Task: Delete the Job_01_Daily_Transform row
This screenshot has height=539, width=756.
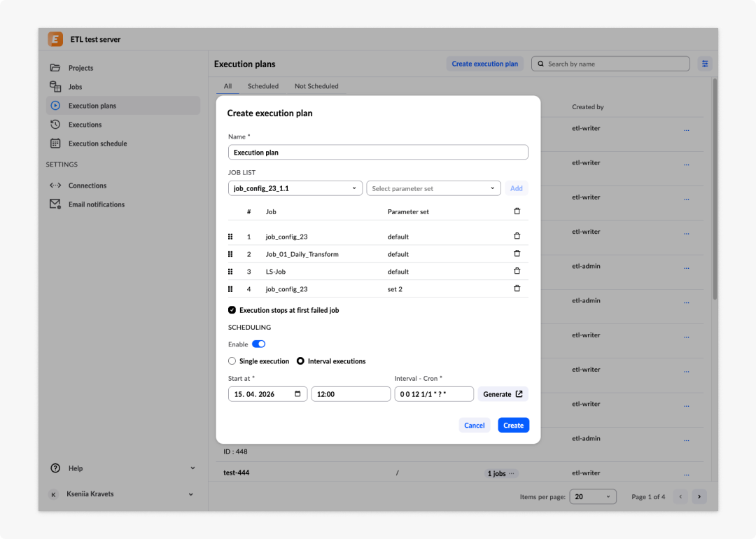Action: tap(517, 253)
